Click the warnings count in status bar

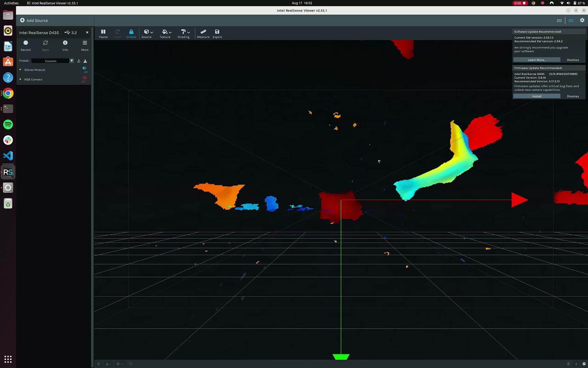(108, 364)
